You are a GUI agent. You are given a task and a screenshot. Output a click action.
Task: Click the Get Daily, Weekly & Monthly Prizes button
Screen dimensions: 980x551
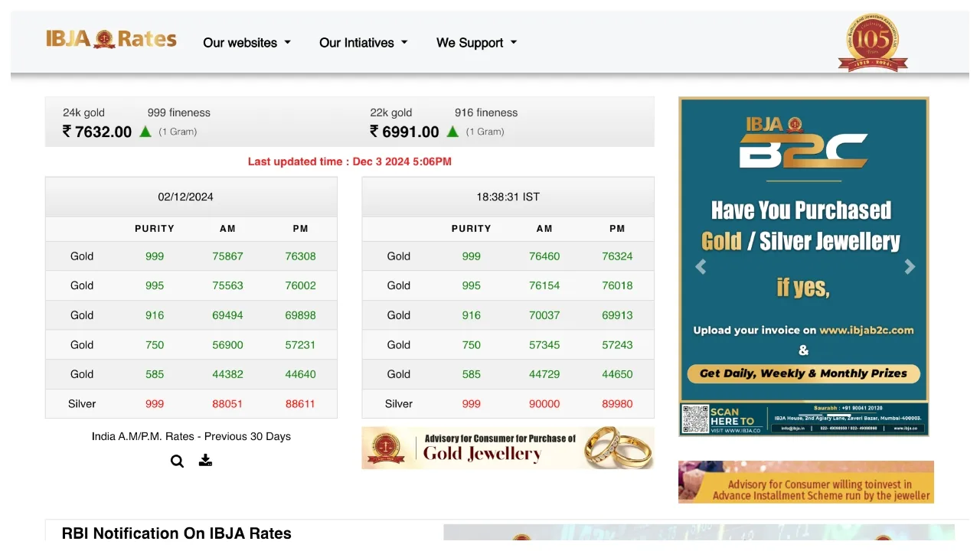(803, 373)
